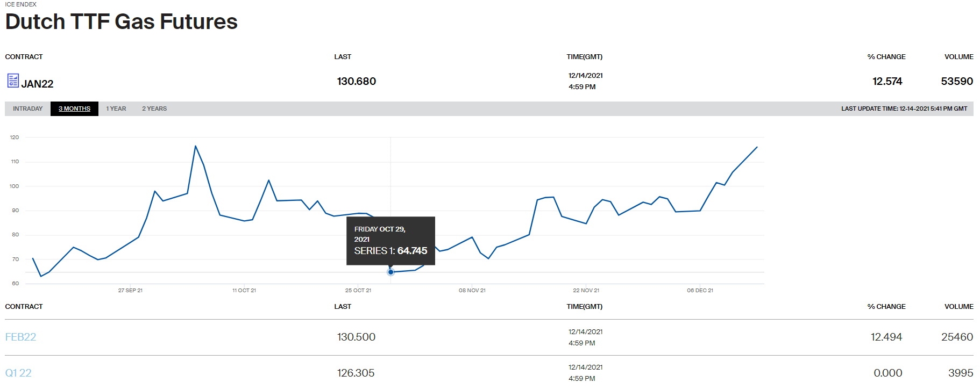This screenshot has height=390, width=980.
Task: Click the Q1 22 last price 126.305
Action: click(356, 373)
